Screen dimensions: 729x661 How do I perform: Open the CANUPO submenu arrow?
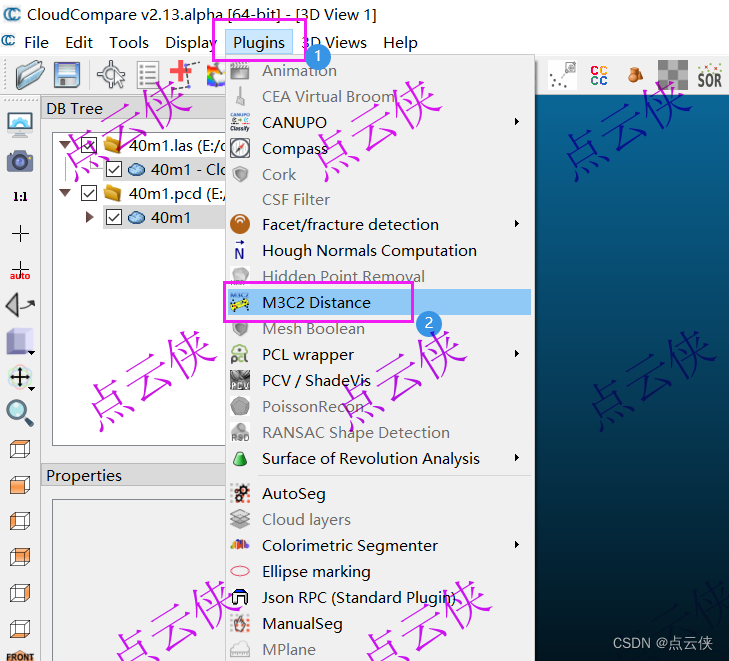tap(517, 122)
